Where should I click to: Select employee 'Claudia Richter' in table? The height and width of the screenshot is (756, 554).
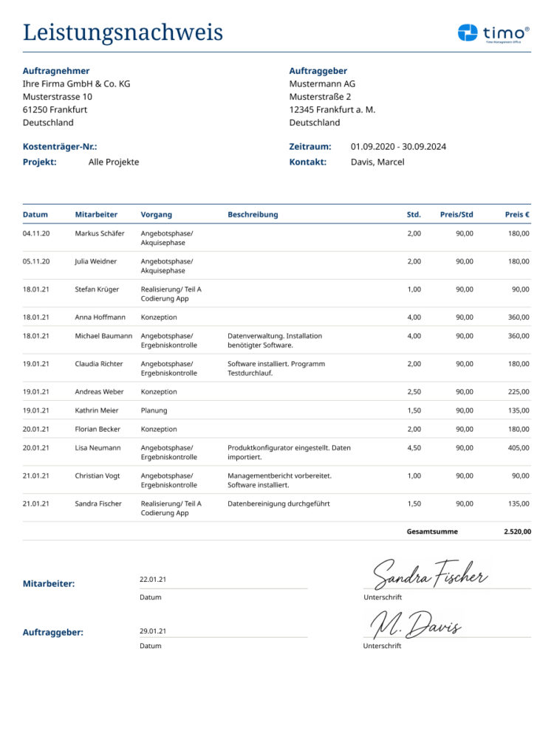click(98, 364)
